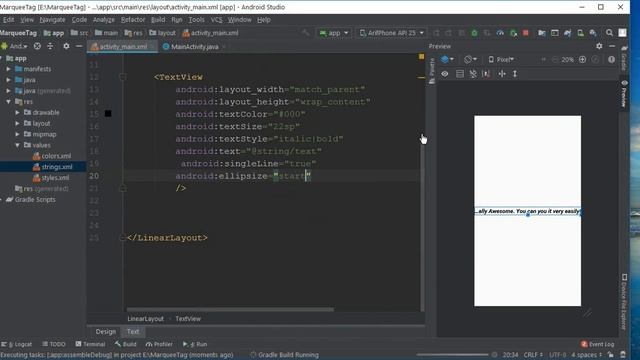
Task: Hide the Preview panel with minus icon
Action: point(612,47)
